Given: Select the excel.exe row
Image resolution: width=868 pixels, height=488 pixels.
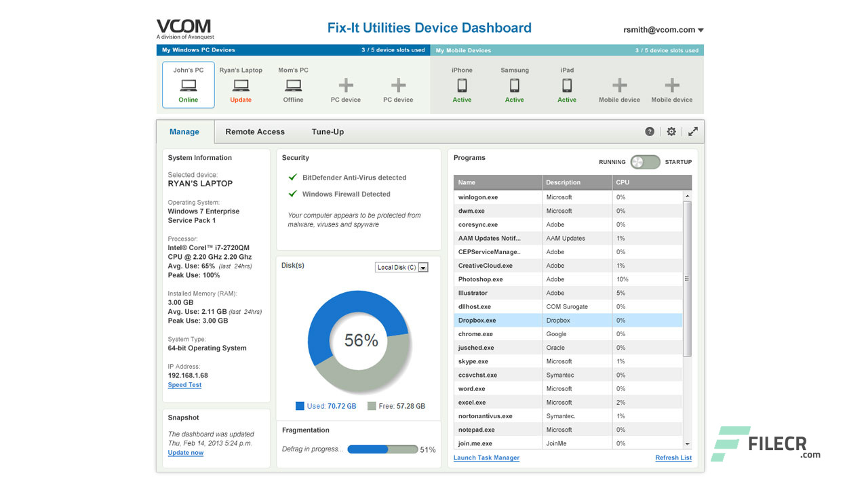Looking at the screenshot, I should click(x=568, y=403).
